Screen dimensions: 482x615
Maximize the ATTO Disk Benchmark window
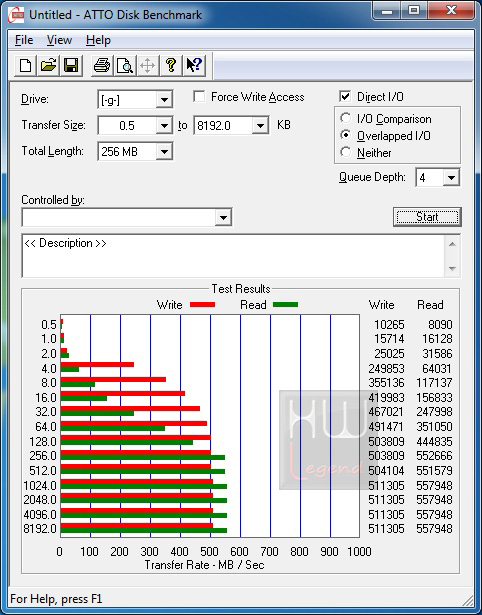point(414,10)
